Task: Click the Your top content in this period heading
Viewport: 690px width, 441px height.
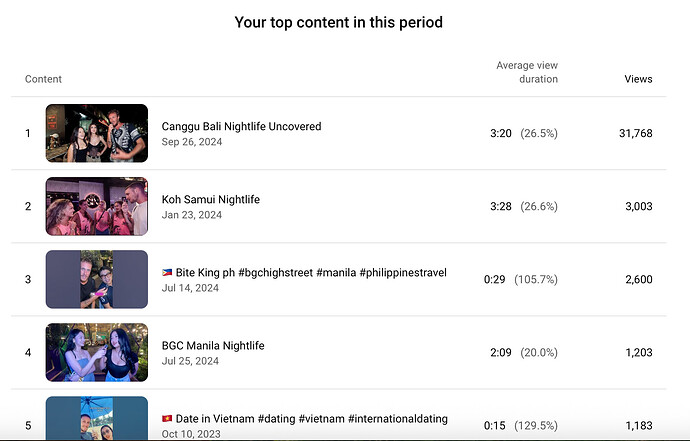Action: 338,22
